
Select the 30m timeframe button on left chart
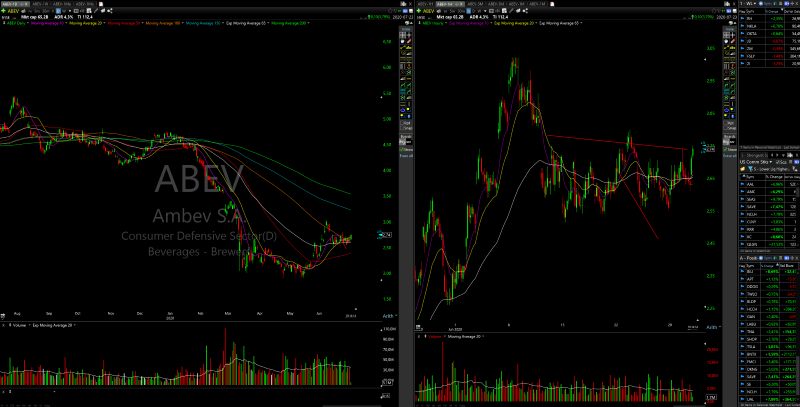pos(45,11)
